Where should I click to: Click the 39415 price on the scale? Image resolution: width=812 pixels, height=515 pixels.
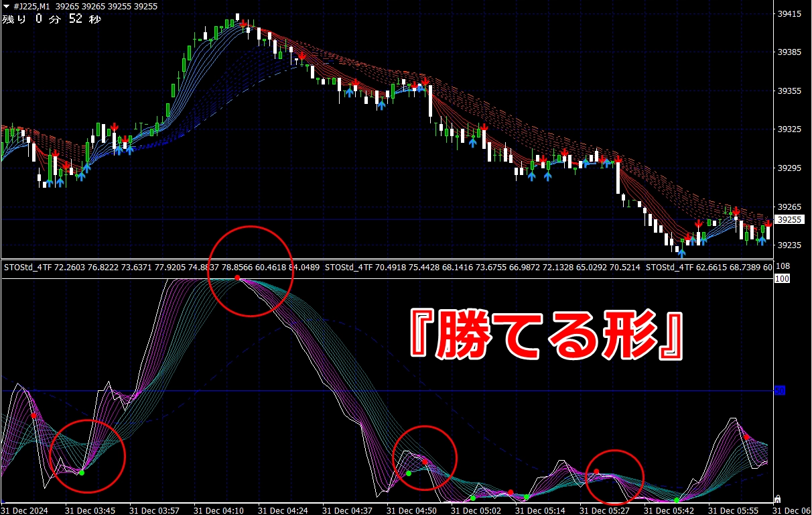tap(789, 13)
